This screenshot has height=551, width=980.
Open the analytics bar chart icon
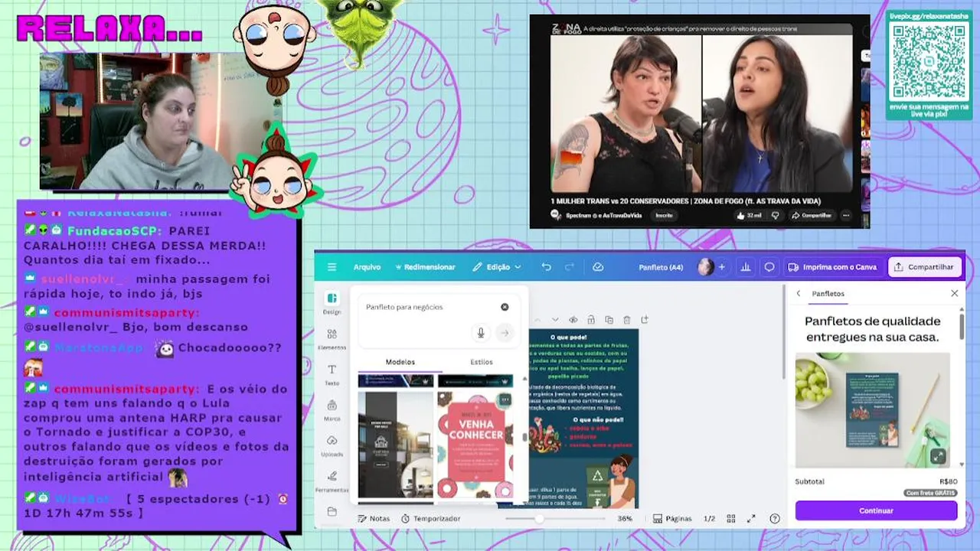(x=746, y=267)
